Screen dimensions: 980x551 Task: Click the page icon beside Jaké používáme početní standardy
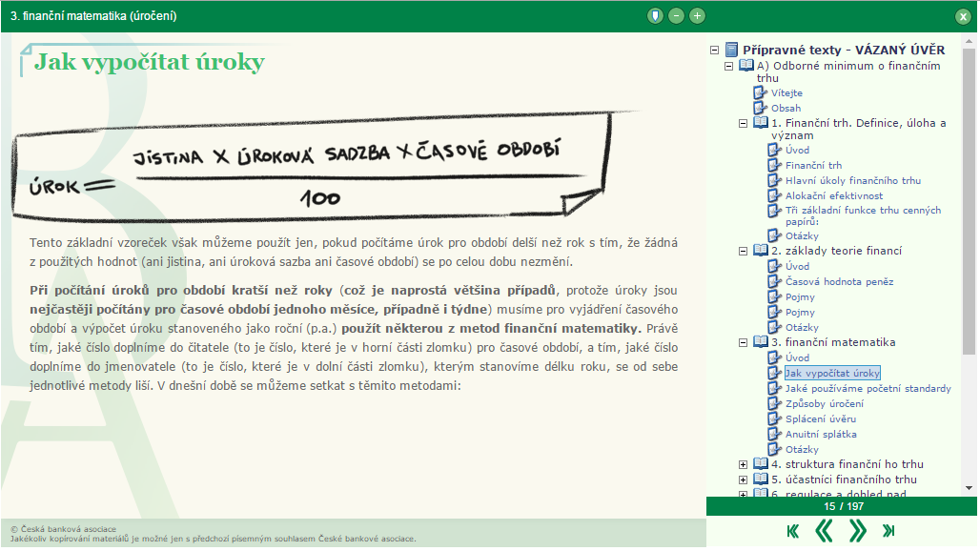(774, 388)
